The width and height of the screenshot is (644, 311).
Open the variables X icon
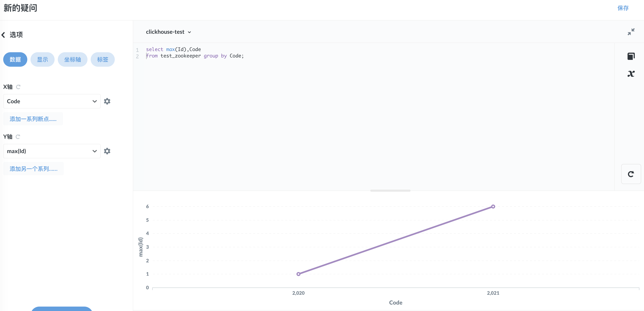click(631, 74)
